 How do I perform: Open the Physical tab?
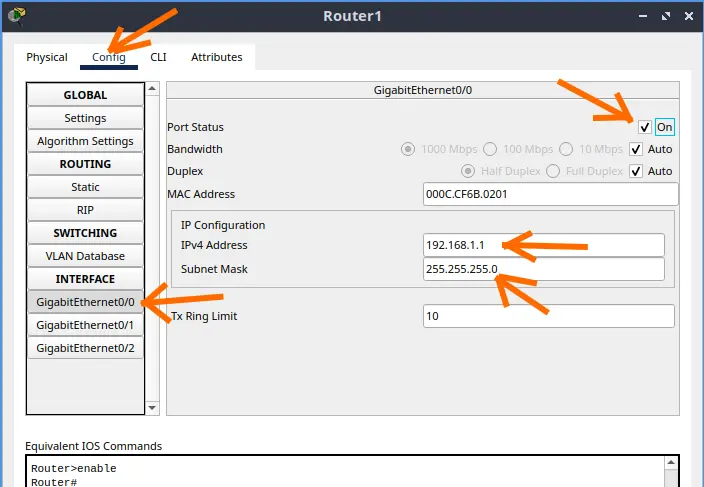(47, 57)
